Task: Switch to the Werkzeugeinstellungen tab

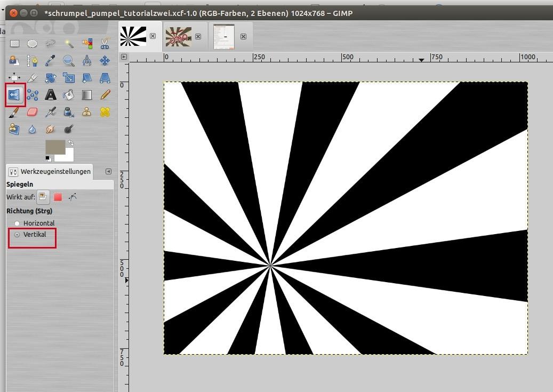Action: coord(50,172)
